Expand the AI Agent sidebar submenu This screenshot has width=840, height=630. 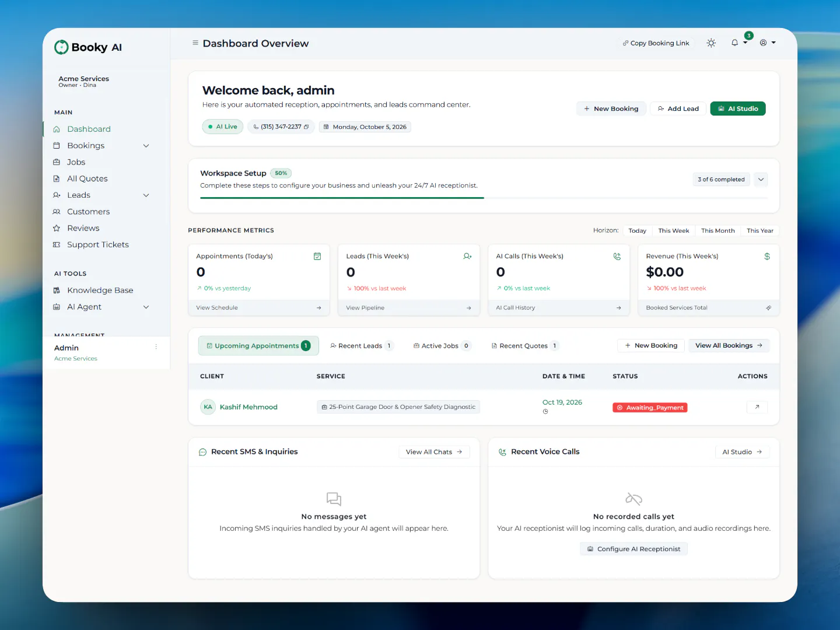click(x=146, y=307)
